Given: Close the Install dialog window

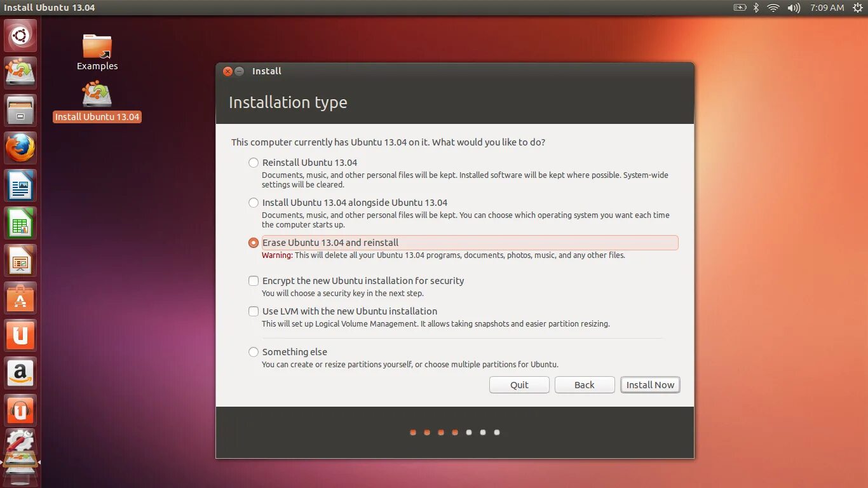Looking at the screenshot, I should (x=227, y=71).
